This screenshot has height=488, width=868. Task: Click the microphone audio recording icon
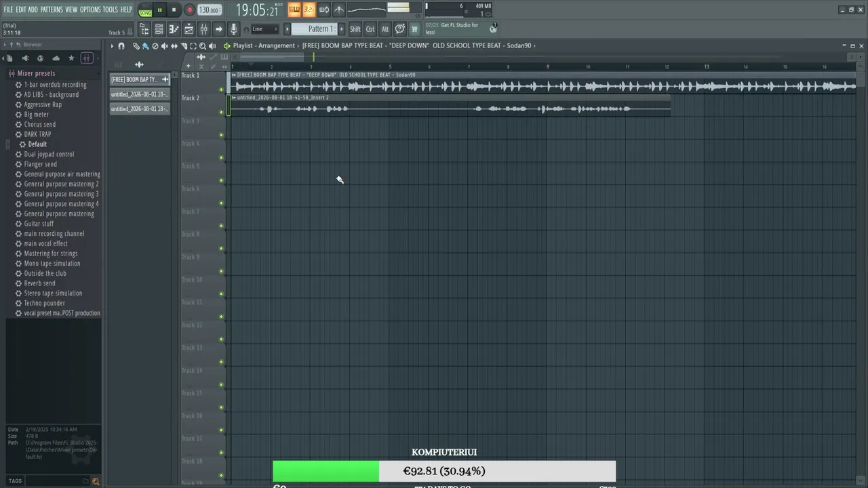233,29
